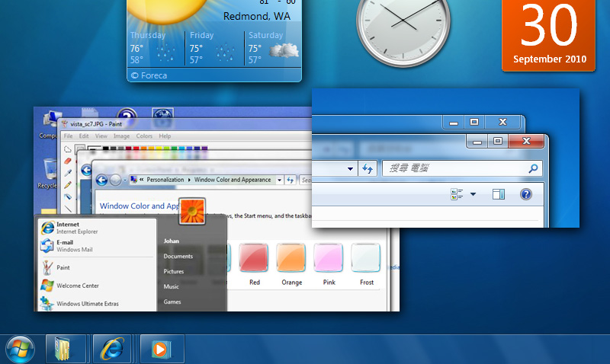Open Pictures from the Start menu
The image size is (610, 364).
(x=174, y=271)
